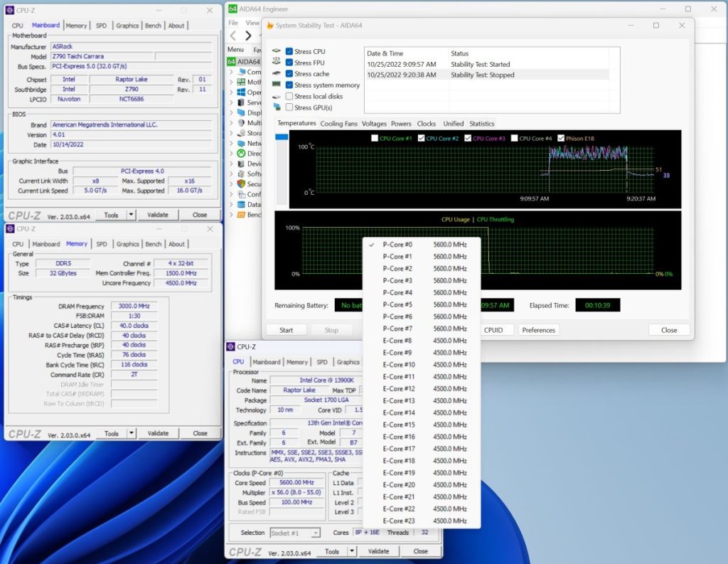This screenshot has height=564, width=728.
Task: Enable the Stress GPU(s) checkbox
Action: [x=289, y=107]
